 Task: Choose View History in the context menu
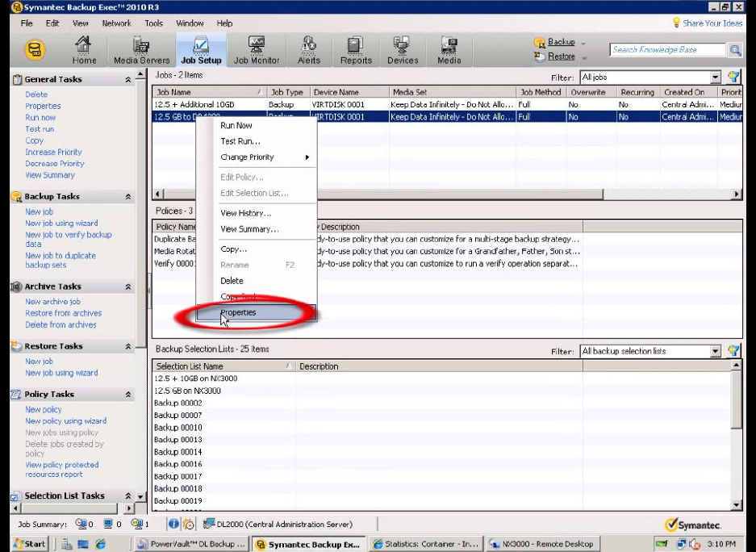[256, 213]
